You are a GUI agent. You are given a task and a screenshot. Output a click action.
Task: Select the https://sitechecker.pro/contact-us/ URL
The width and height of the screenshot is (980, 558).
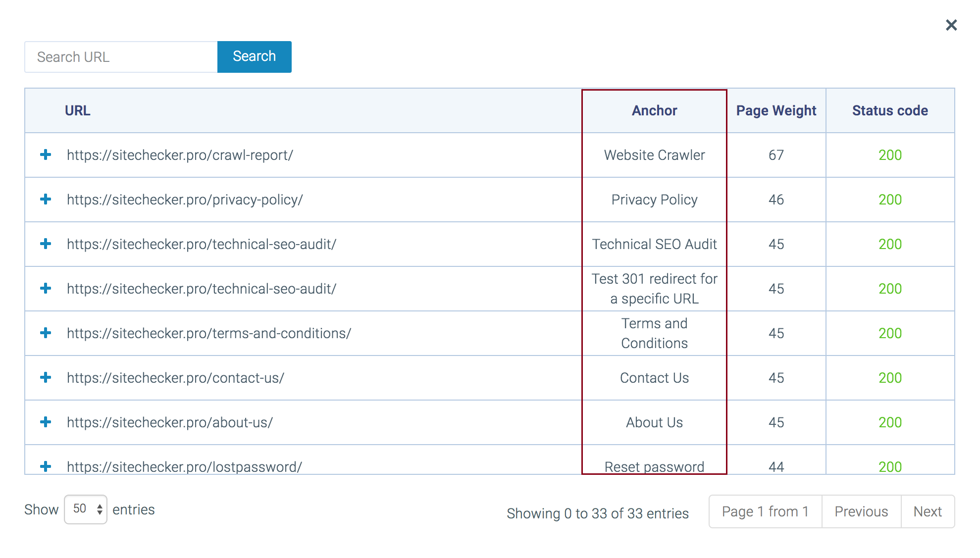click(175, 378)
